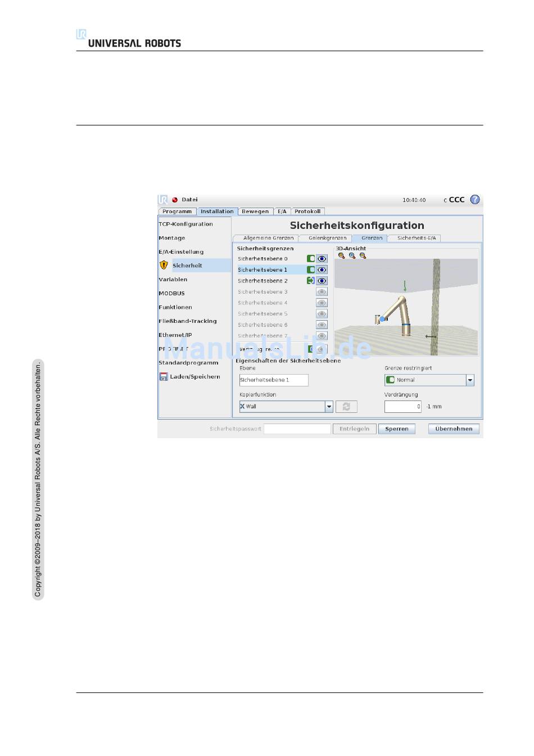
Task: Click the first zoom magnifier in 3D-Ansicht
Action: point(341,255)
